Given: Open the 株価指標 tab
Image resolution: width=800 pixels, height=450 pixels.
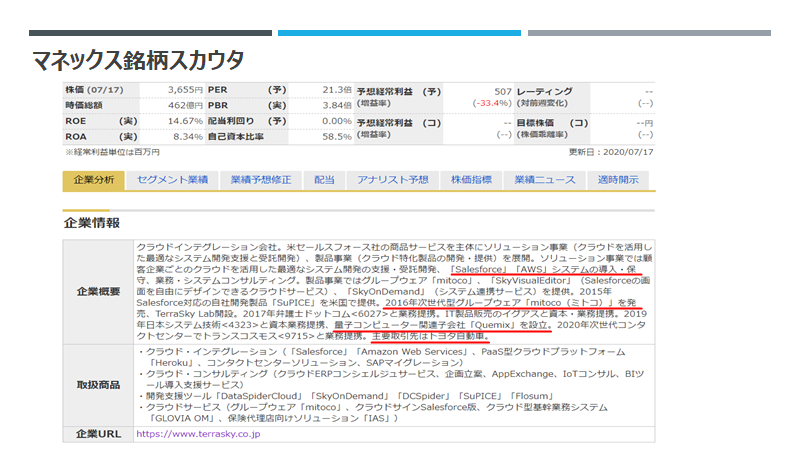Looking at the screenshot, I should tap(471, 180).
